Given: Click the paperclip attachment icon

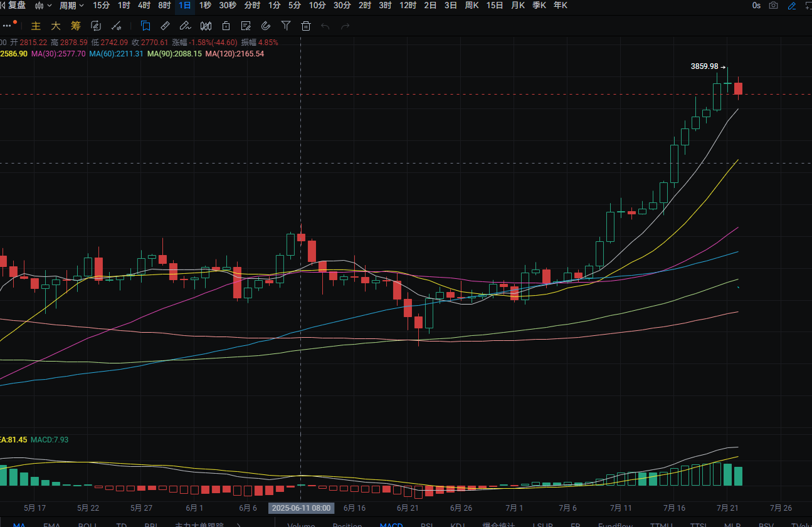Looking at the screenshot, I should [266, 26].
